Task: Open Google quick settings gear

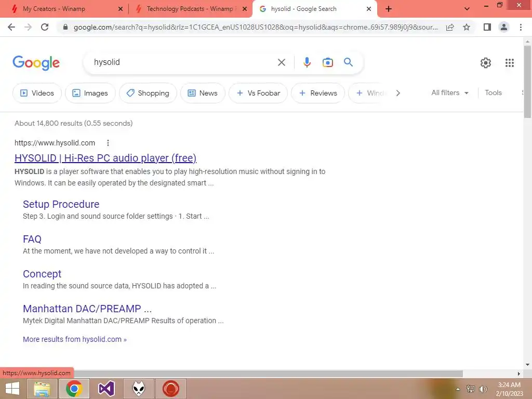Action: click(486, 63)
